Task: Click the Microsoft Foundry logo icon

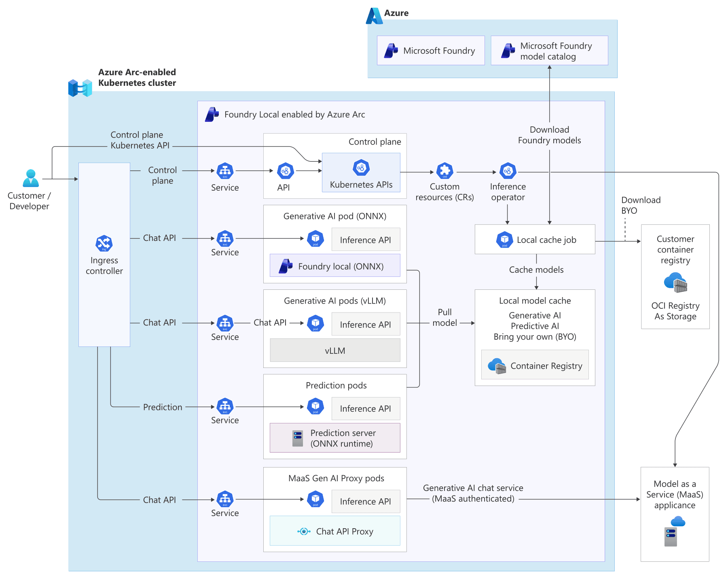Action: tap(391, 51)
